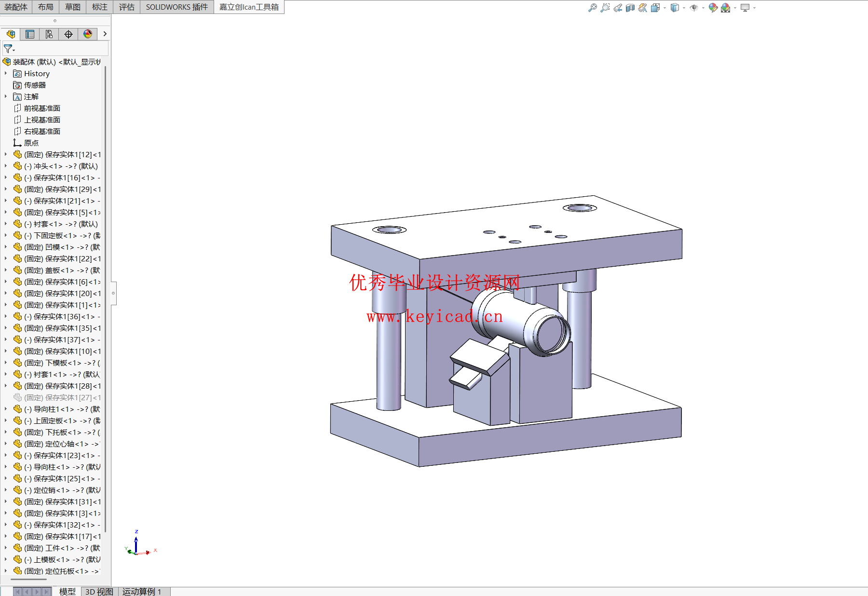Screen dimensions: 868x596
Task: Select the 前视基准面 plane
Action: coord(42,108)
